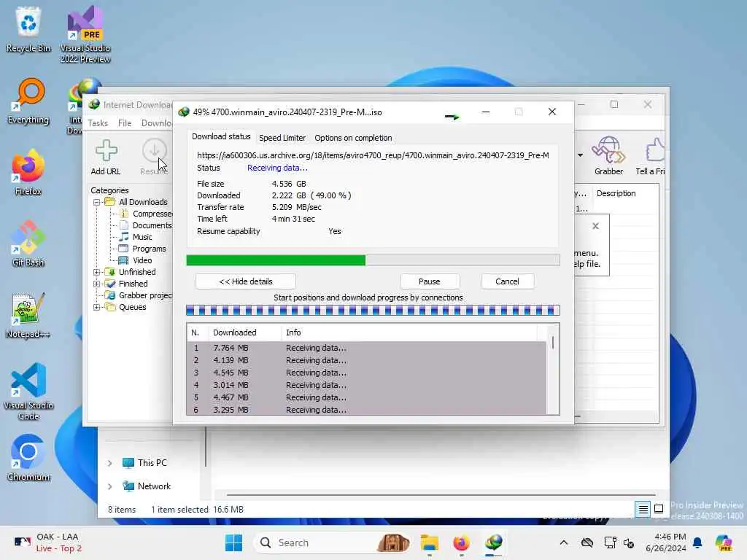Launch Chromium desktop shortcut
747x560 pixels.
pyautogui.click(x=28, y=458)
